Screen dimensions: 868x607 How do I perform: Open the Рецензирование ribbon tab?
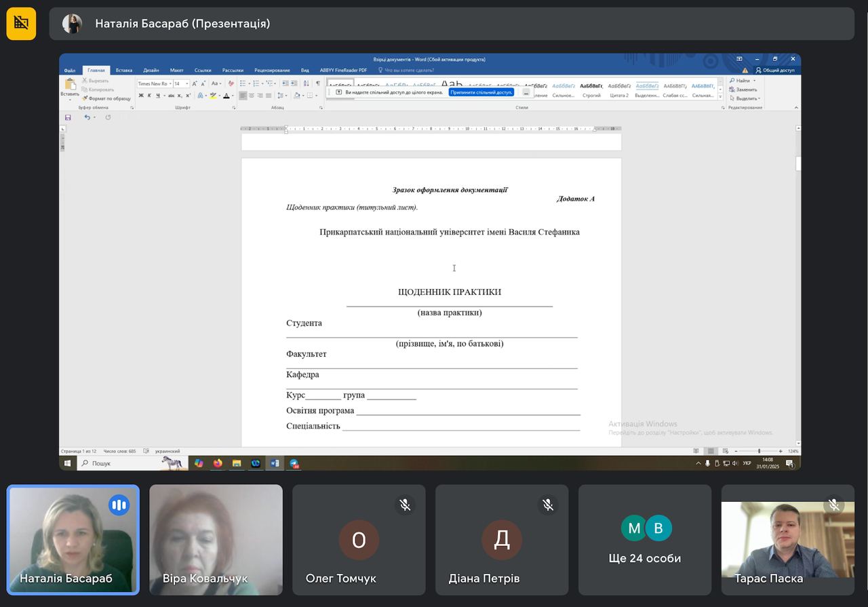272,70
